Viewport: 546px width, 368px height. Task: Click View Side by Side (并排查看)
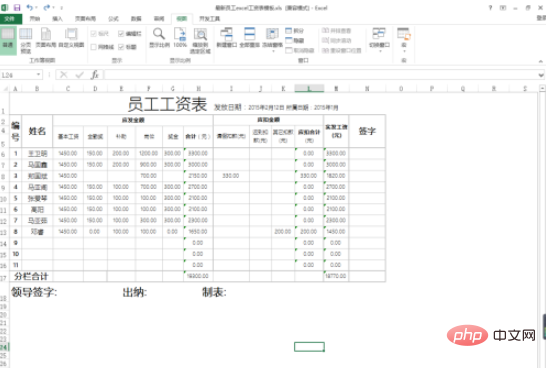(x=336, y=31)
